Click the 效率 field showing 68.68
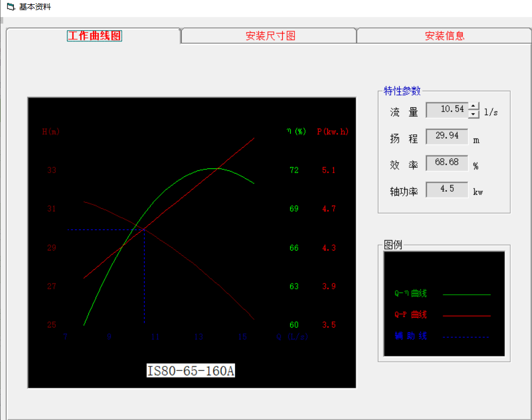 (447, 162)
